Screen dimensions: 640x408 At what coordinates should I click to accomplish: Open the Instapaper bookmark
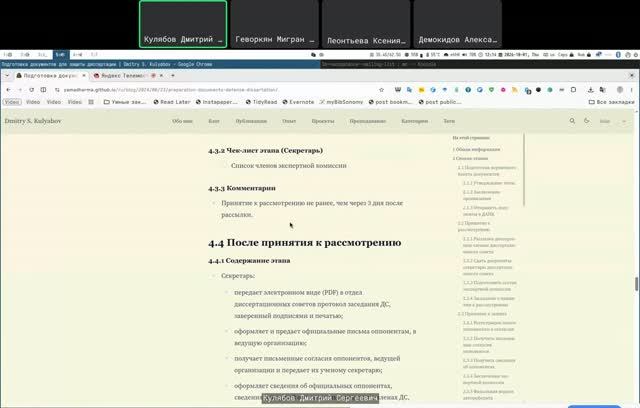(x=217, y=102)
